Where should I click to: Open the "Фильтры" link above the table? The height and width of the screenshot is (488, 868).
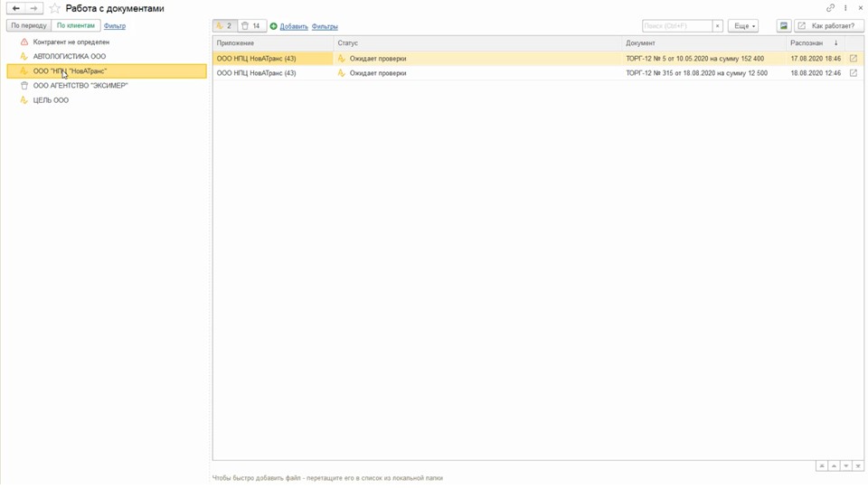click(x=325, y=27)
